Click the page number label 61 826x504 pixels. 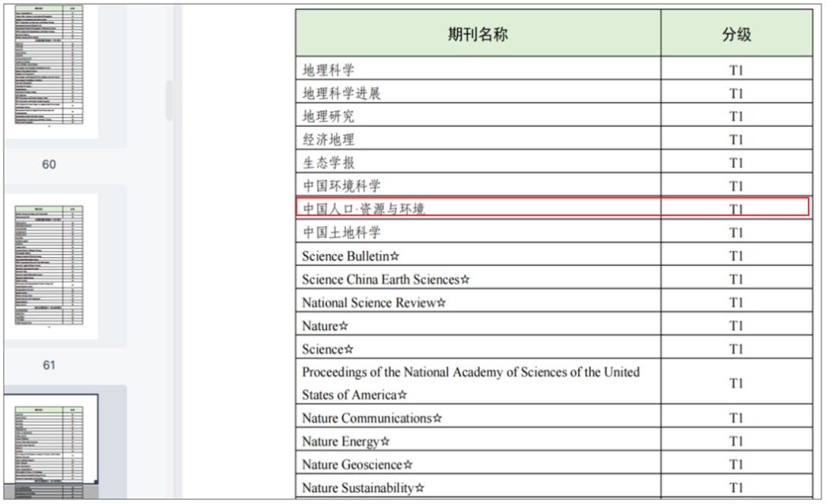tap(49, 365)
